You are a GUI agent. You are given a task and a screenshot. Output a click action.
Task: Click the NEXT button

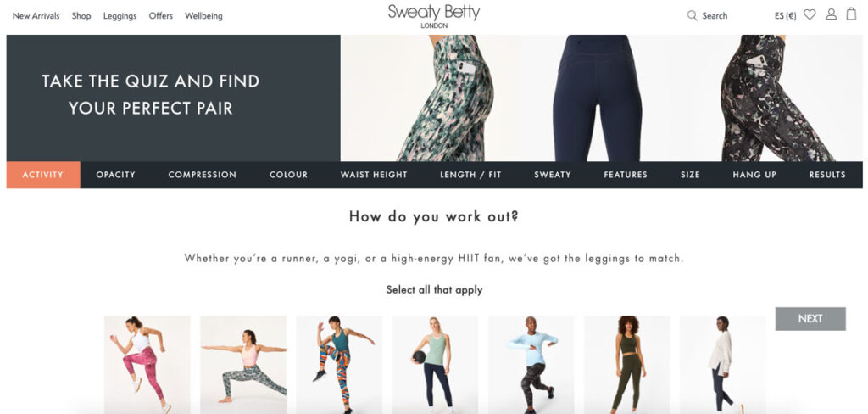coord(810,319)
